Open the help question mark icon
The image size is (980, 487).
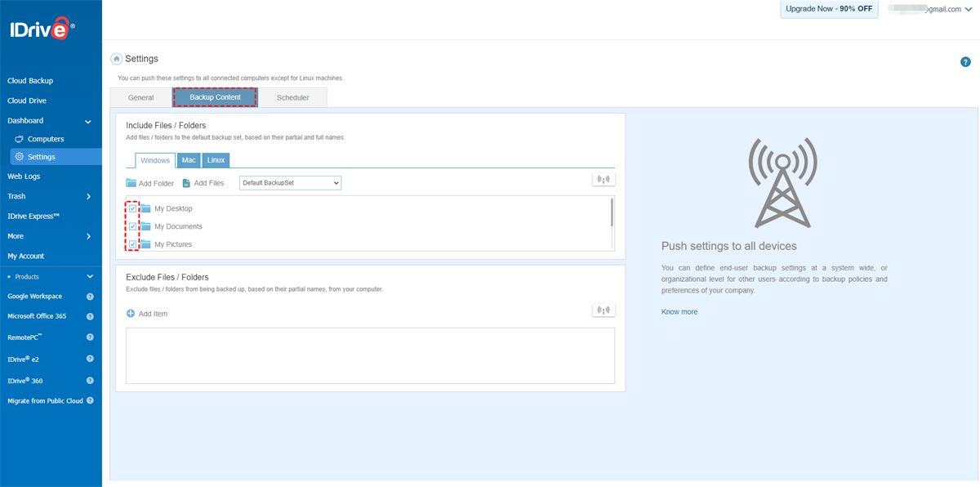[x=965, y=62]
